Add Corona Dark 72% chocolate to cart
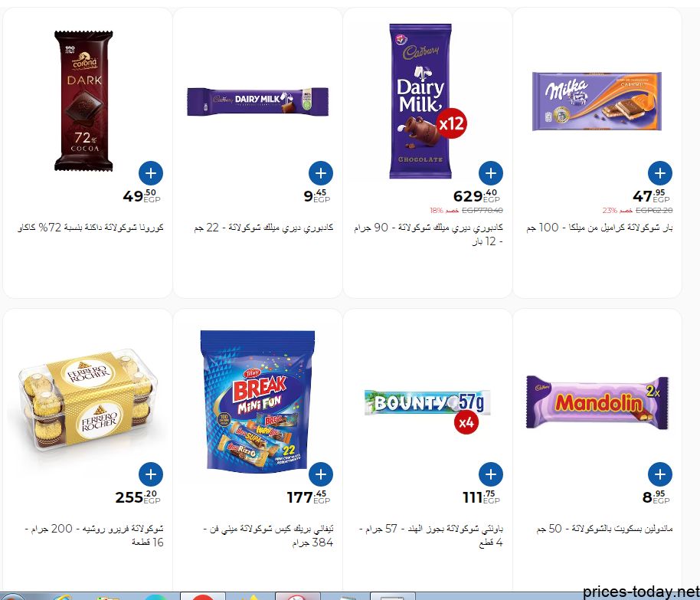The width and height of the screenshot is (700, 600). (151, 173)
